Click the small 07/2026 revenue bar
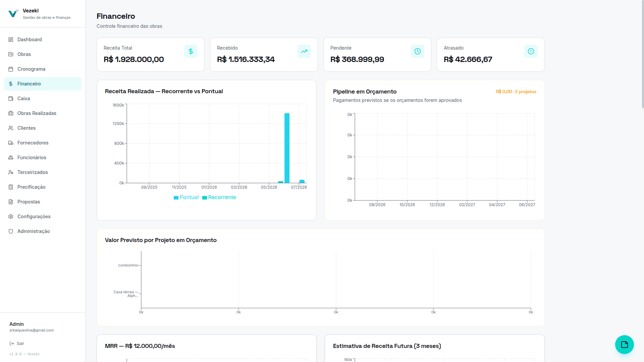 [302, 181]
